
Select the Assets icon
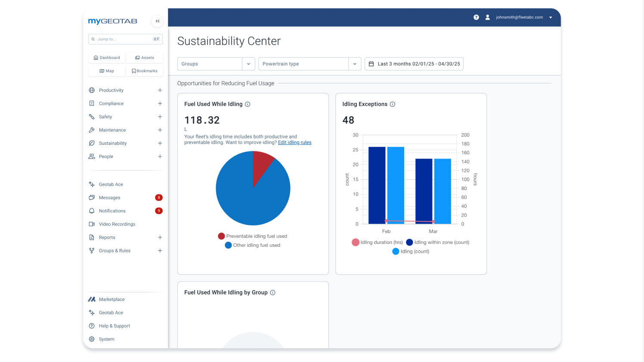tap(145, 57)
